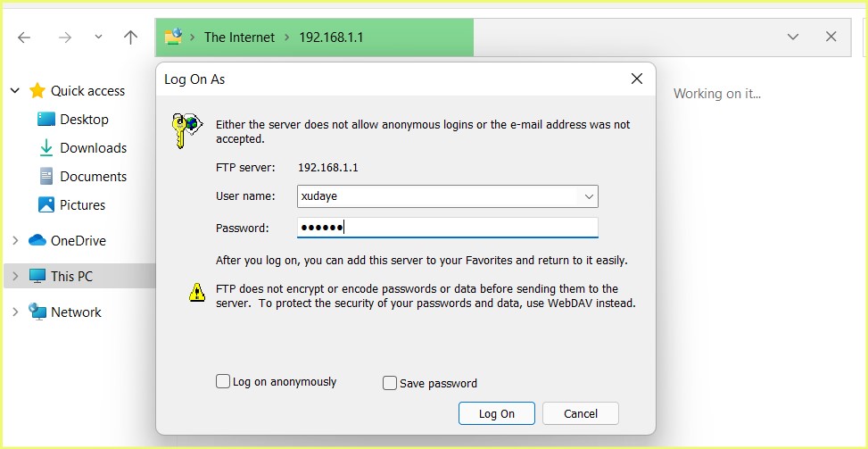
Task: Open the recent locations chevron
Action: [98, 37]
